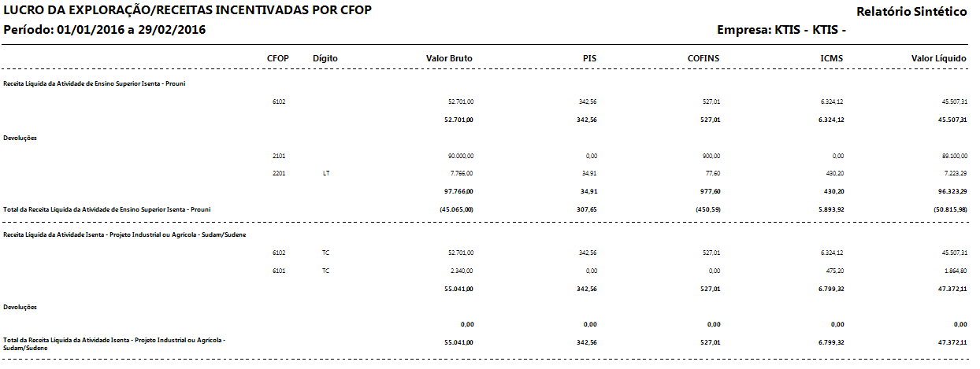
Task: Click the CFOP column header
Action: [x=277, y=58]
